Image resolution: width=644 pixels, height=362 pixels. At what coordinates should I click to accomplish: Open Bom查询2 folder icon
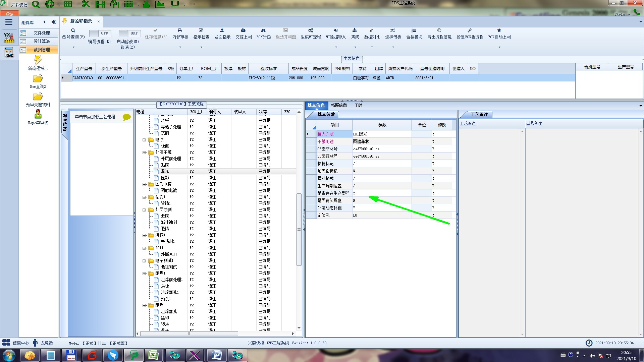(x=38, y=79)
